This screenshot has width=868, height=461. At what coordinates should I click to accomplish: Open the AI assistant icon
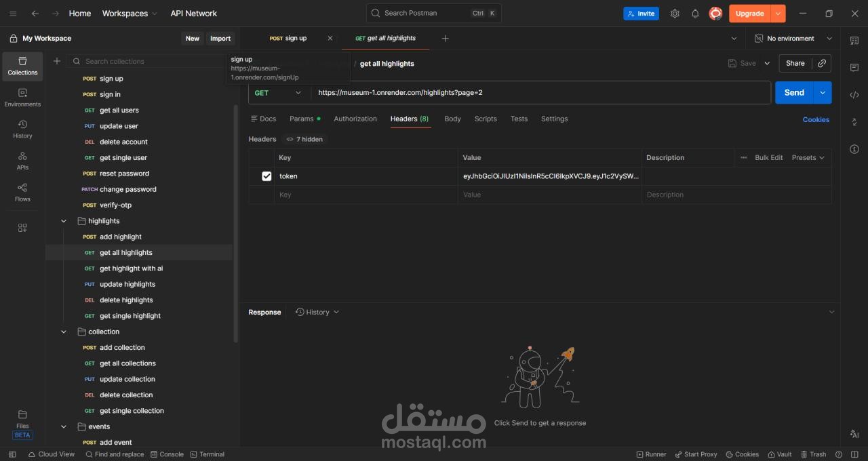click(x=854, y=434)
